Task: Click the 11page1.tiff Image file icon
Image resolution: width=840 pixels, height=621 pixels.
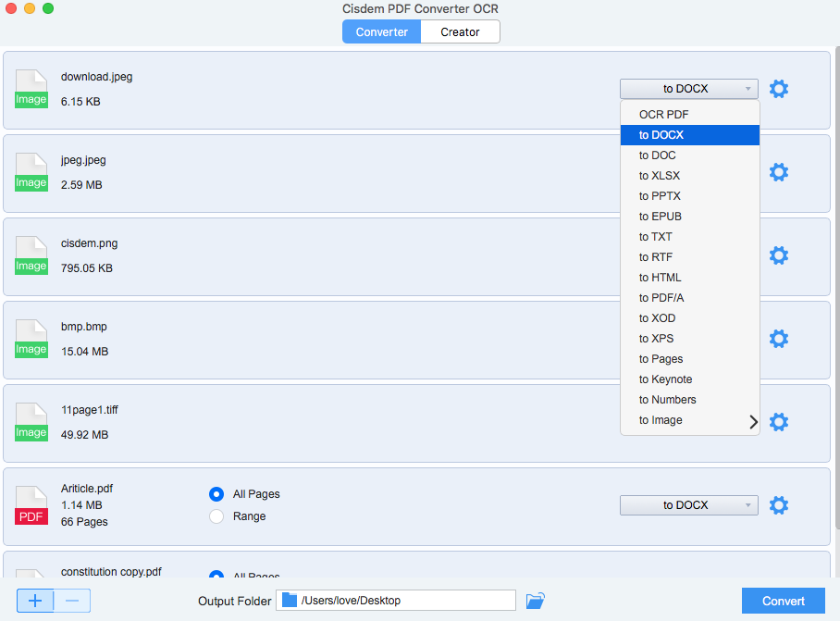Action: tap(31, 422)
